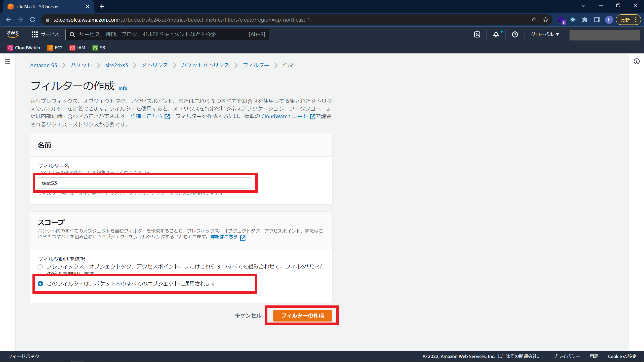Toggle the left hamburger navigation menu

[x=8, y=61]
